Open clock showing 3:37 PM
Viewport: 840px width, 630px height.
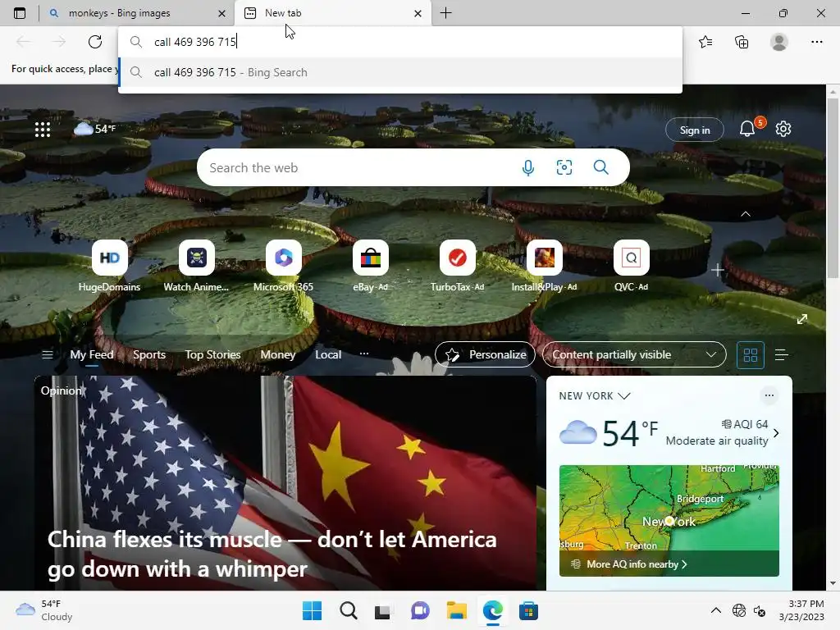pos(801,610)
